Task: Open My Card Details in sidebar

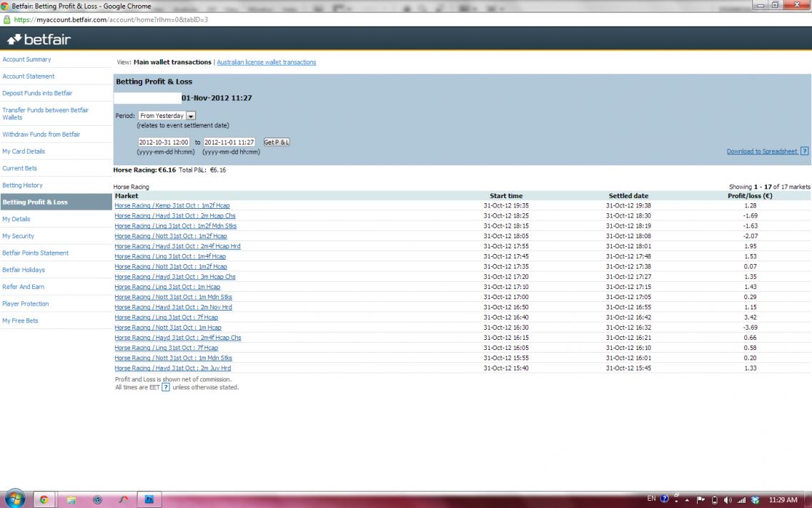Action: coord(24,152)
